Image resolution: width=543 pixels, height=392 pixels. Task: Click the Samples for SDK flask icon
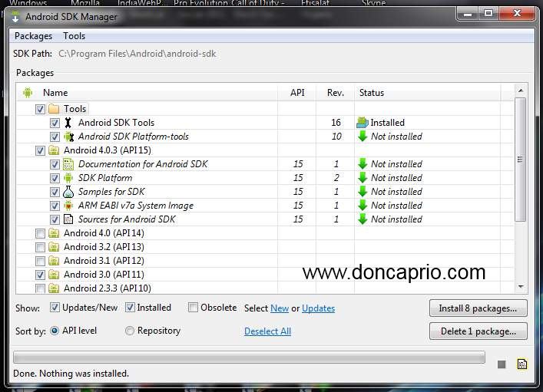click(x=68, y=192)
